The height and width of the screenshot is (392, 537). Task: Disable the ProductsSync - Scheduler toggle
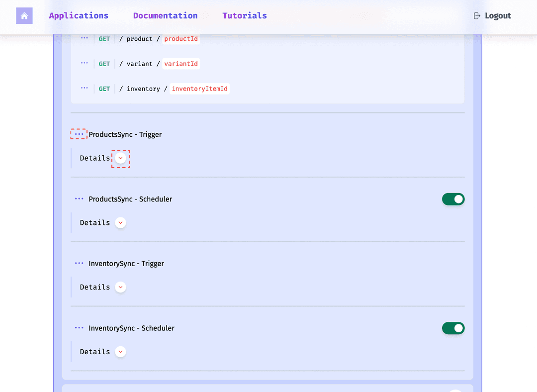[x=453, y=199]
